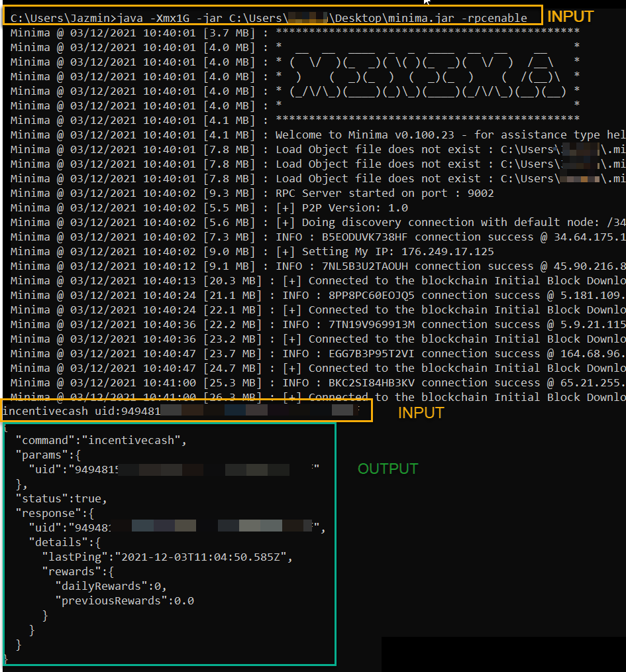Select the 7TN19V969913M connection success line
This screenshot has width=626, height=672.
317,325
